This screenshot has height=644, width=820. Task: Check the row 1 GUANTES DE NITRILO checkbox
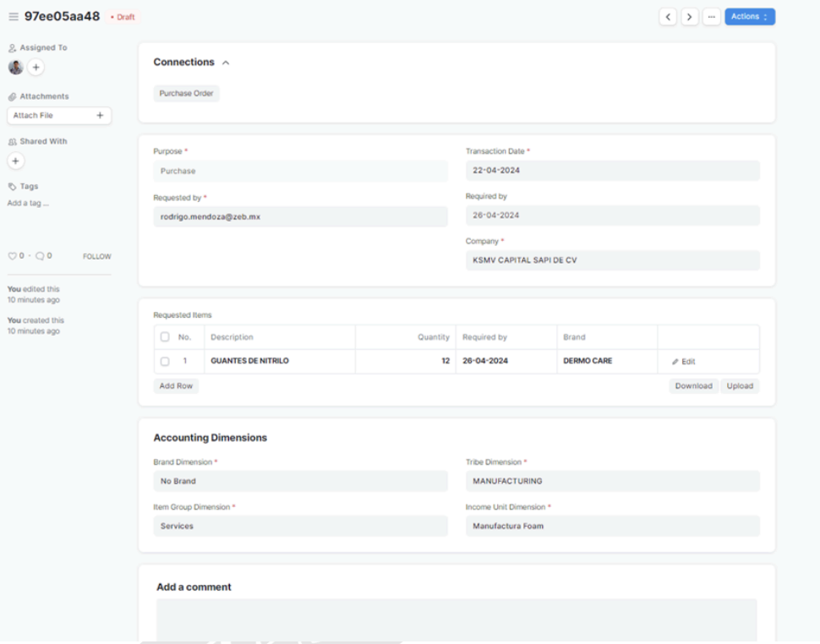[165, 362]
